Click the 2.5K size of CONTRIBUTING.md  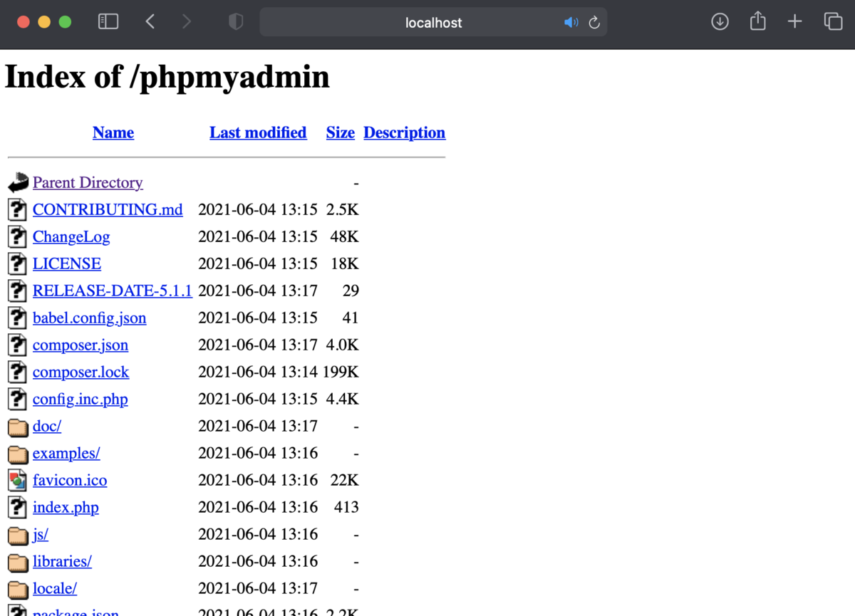(343, 209)
